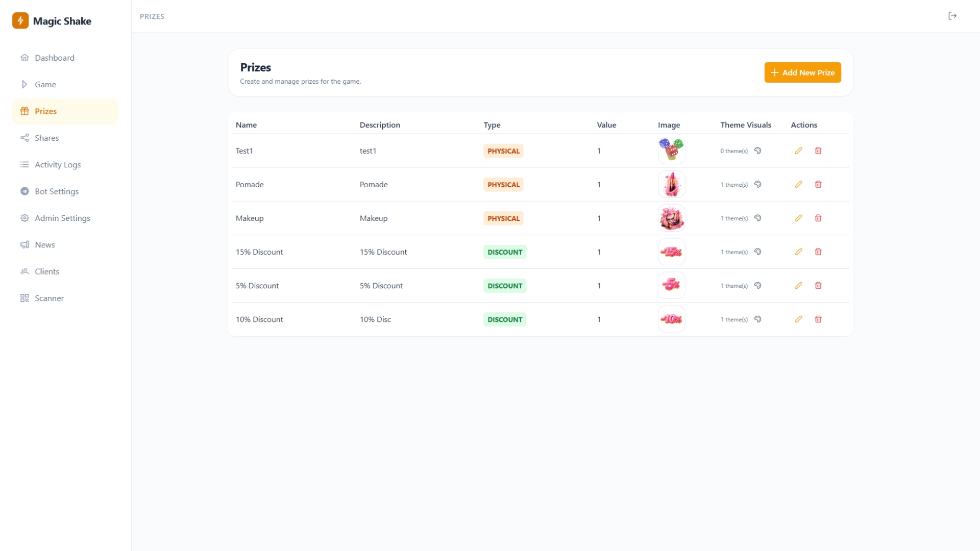Select the 5% Discount prize name

tap(257, 286)
